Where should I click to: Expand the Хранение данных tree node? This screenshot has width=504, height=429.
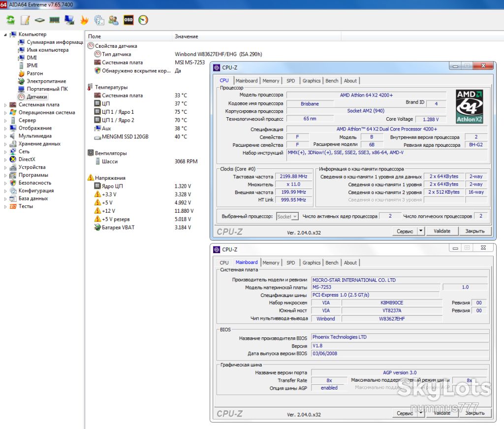tap(5, 144)
